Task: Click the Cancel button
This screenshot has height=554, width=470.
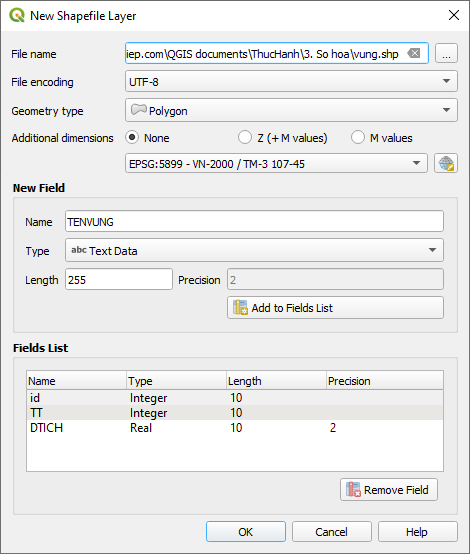Action: click(331, 531)
